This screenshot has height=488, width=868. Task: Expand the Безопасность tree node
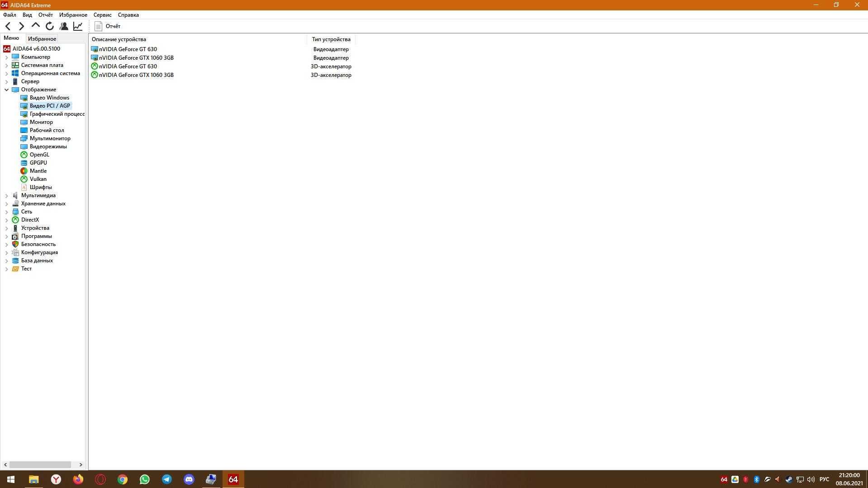pyautogui.click(x=6, y=244)
